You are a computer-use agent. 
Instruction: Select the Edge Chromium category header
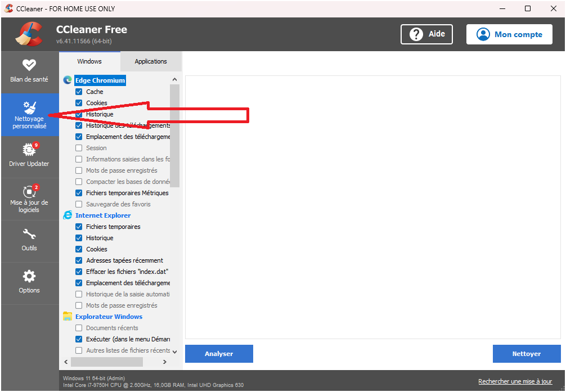click(x=100, y=80)
